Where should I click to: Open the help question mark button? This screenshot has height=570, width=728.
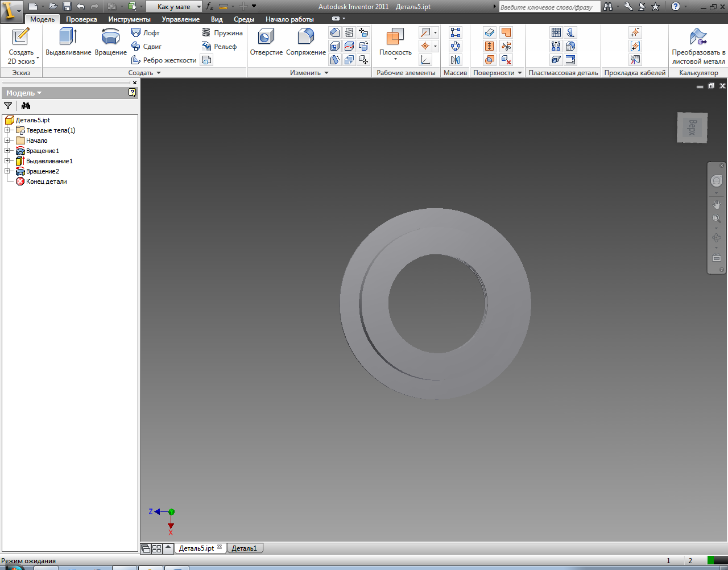coord(676,6)
